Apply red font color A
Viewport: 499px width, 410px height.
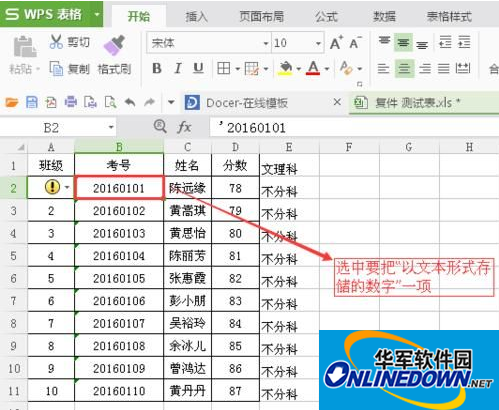pyautogui.click(x=313, y=68)
